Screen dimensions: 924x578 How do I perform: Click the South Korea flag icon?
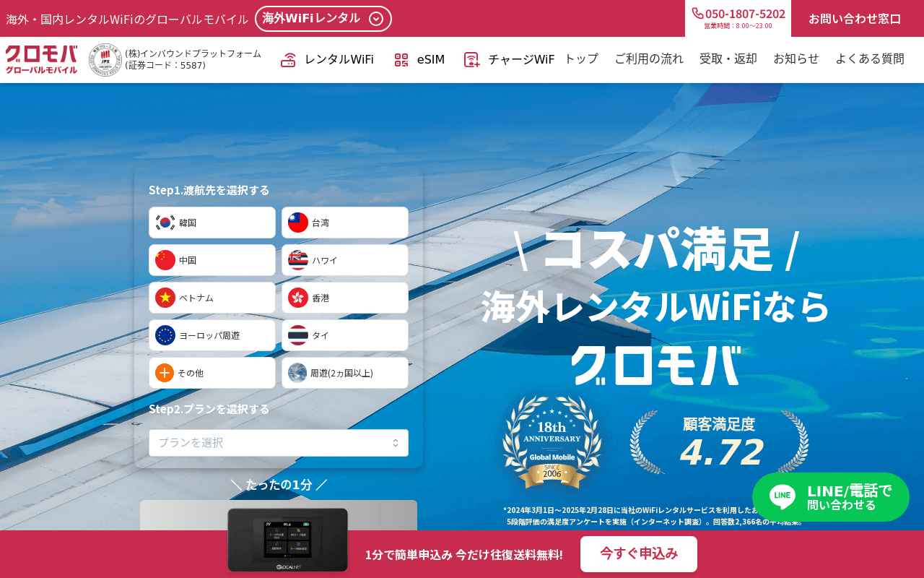coord(165,223)
